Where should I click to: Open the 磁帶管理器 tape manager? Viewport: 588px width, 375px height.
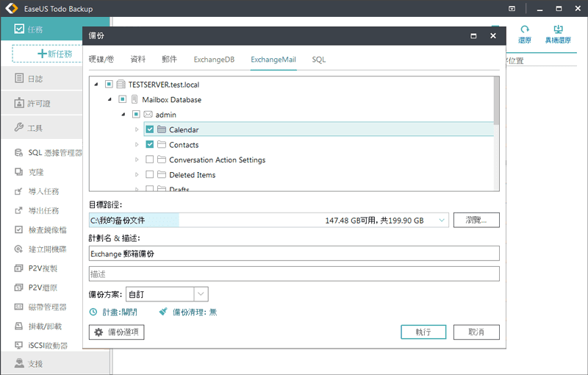47,307
